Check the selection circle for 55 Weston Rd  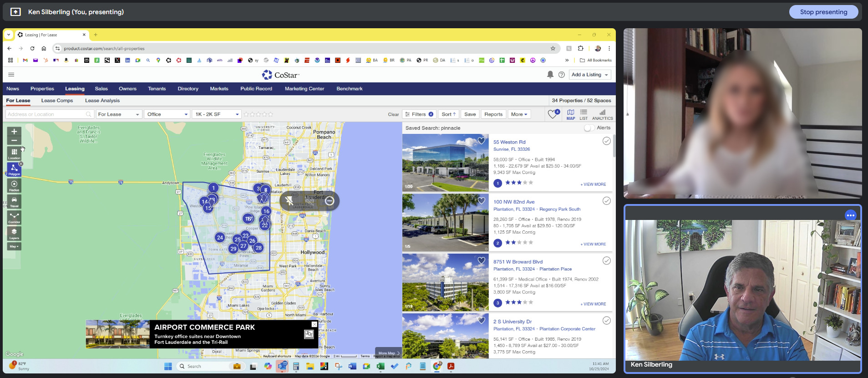(606, 141)
